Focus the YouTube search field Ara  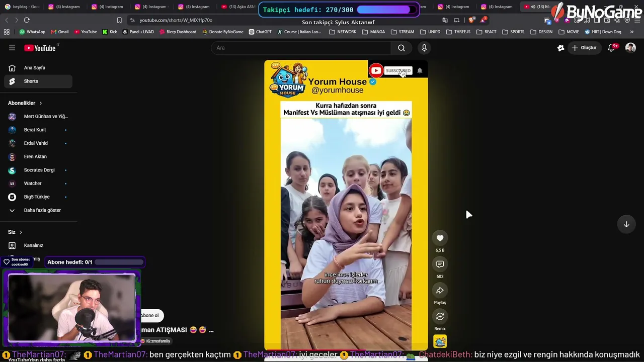point(301,48)
